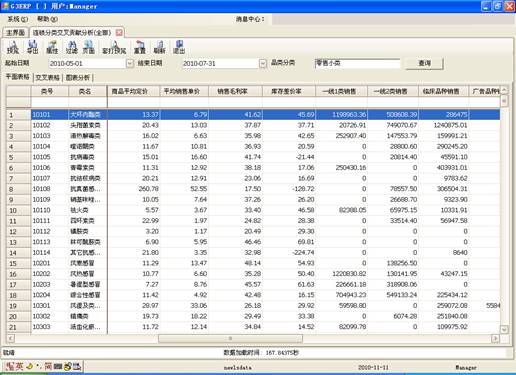This screenshot has height=375, width=516.
Task: Click the 一线2类销售 column header
Action: point(393,91)
